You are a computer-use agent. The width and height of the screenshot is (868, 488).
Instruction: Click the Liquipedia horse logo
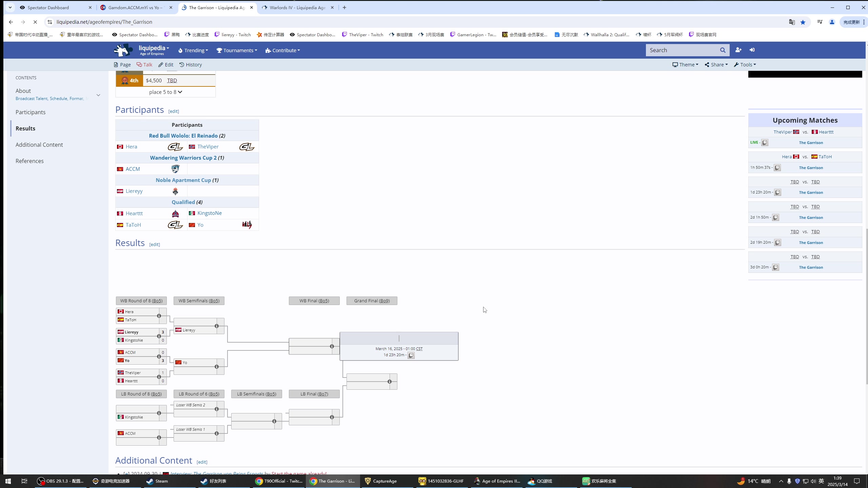123,50
